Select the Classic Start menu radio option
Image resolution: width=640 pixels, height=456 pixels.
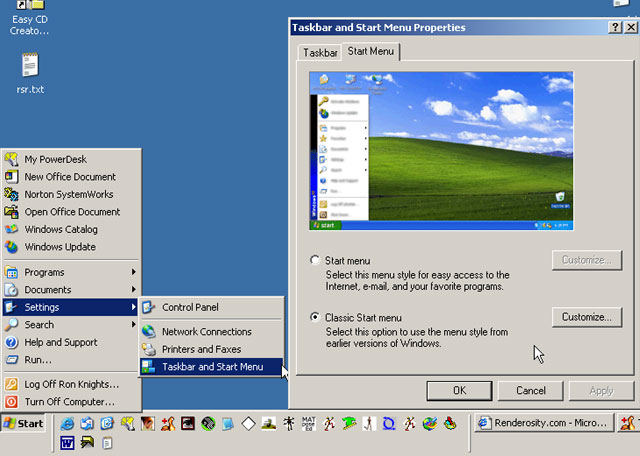coord(315,317)
